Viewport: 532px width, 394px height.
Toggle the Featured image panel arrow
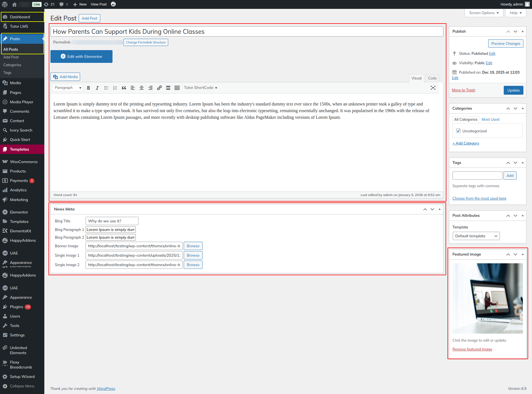[x=523, y=254]
